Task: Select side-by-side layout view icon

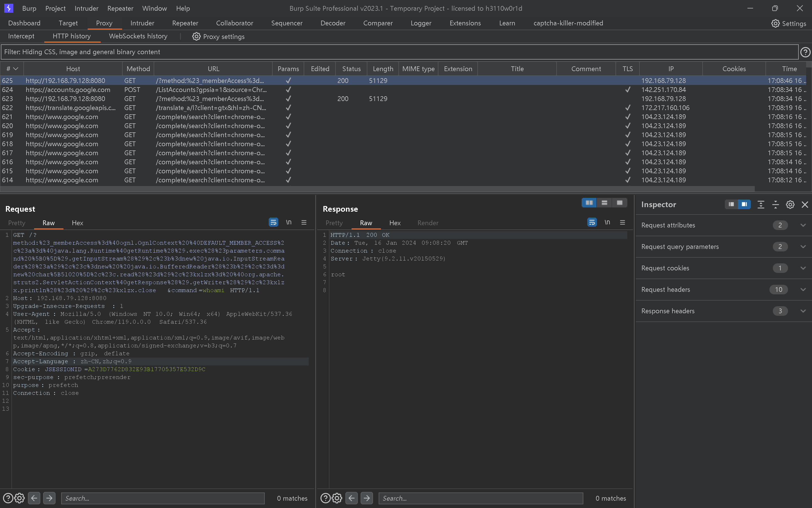Action: pyautogui.click(x=589, y=203)
